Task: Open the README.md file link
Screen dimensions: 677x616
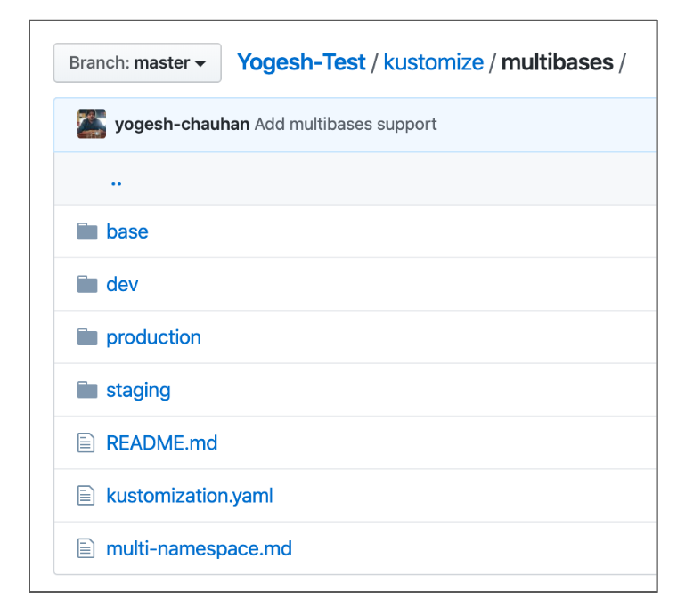Action: point(162,443)
